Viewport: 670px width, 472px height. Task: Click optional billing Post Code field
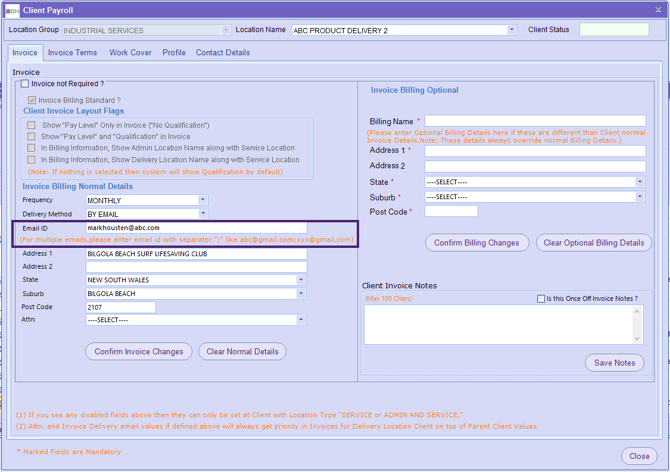click(451, 211)
